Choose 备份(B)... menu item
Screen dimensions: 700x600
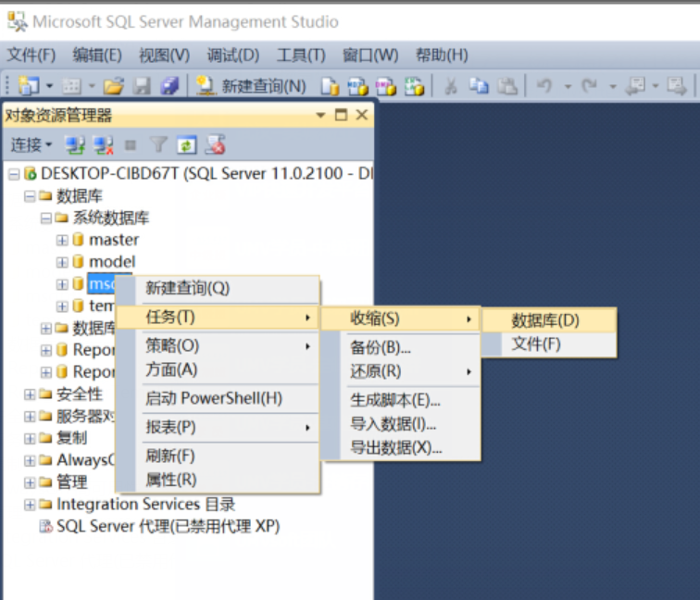click(401, 347)
